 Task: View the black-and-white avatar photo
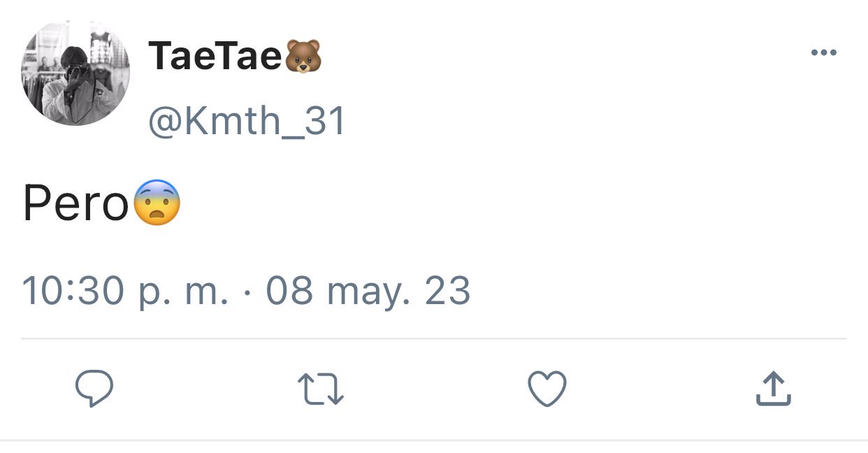coord(75,72)
